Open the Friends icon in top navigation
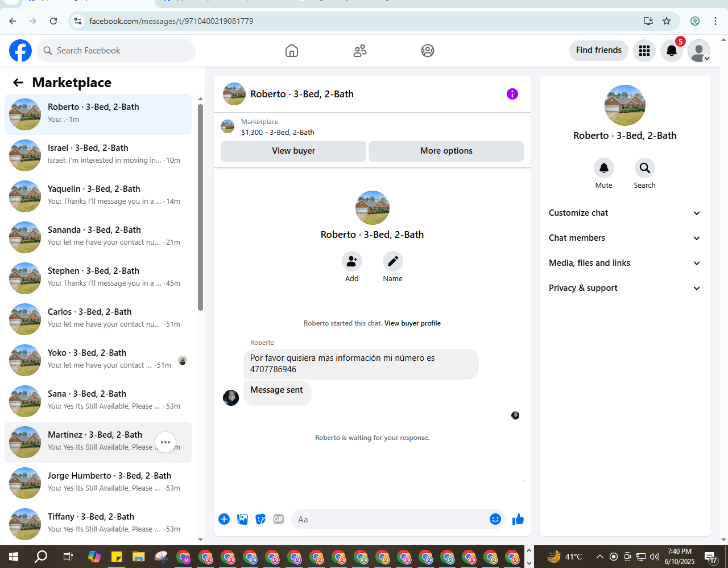 360,51
